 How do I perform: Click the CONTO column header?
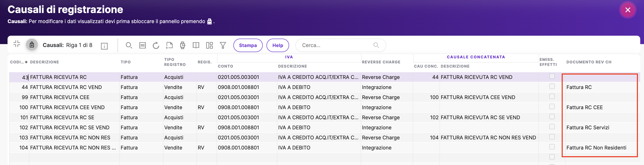tap(225, 66)
